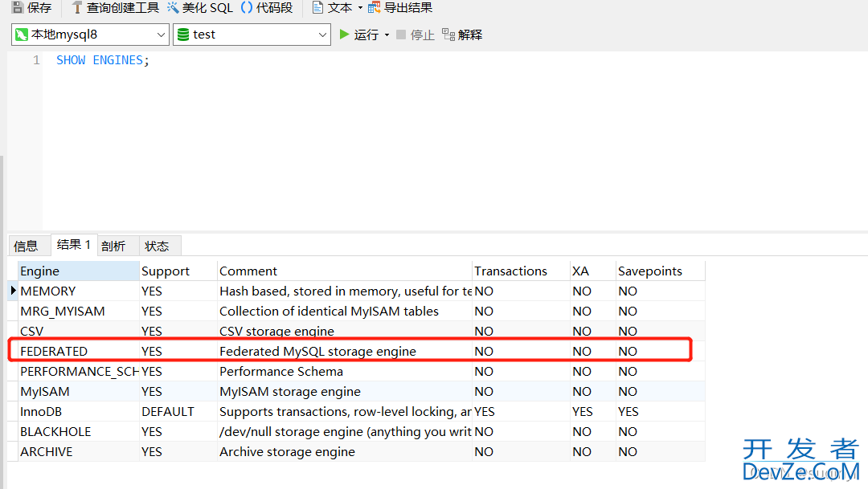Screen dimensions: 868x489
Task: Click line number 1 in the editor gutter
Action: coord(36,59)
